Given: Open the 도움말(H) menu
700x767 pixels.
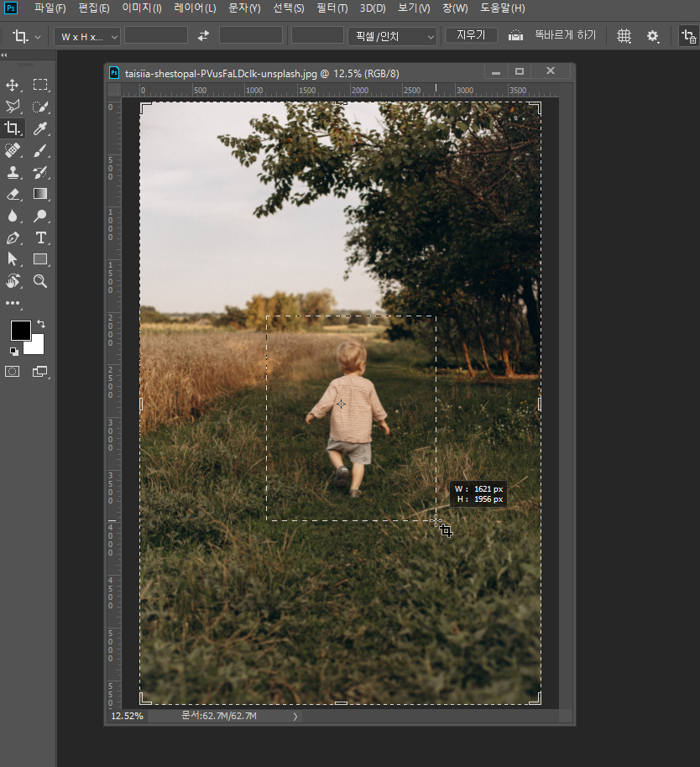Looking at the screenshot, I should pos(503,8).
